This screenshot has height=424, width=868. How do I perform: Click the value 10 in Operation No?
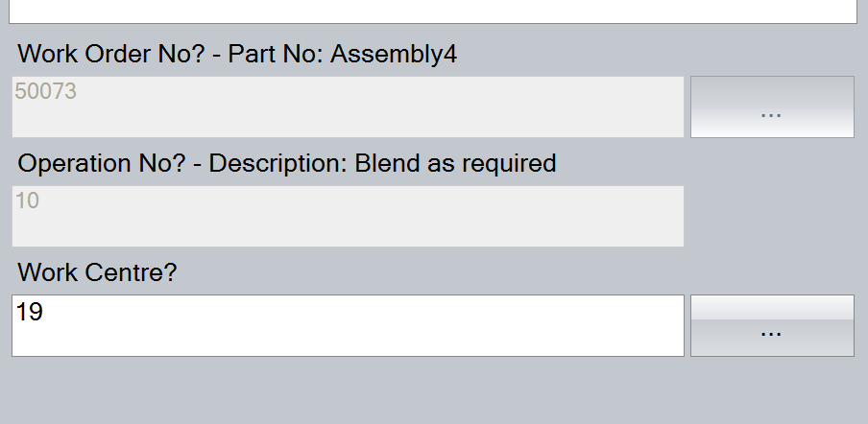27,201
